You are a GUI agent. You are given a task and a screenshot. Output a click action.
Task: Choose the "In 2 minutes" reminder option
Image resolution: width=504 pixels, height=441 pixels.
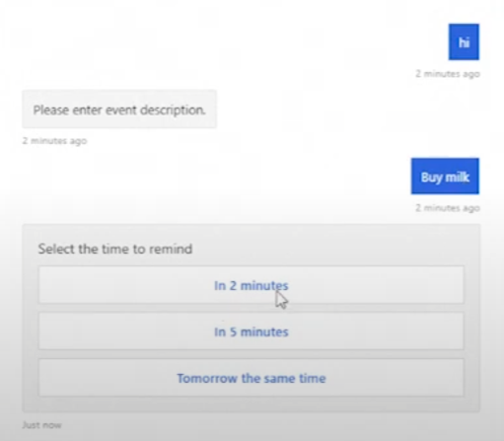point(252,285)
